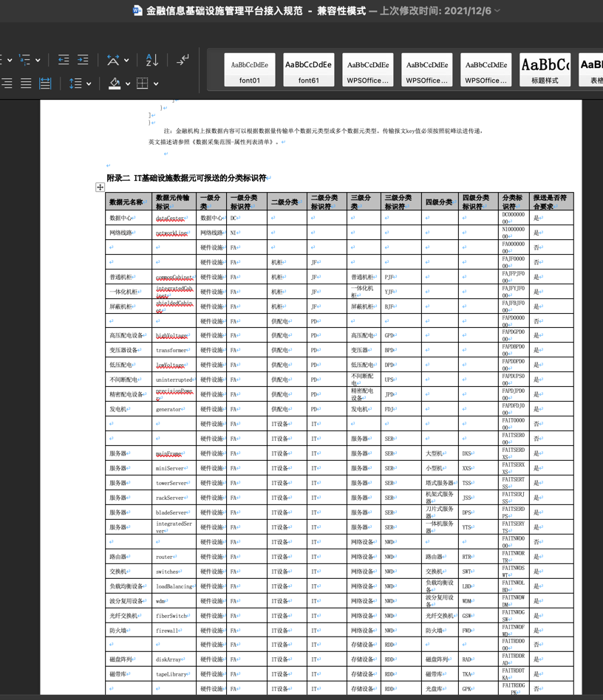Click the diskArray cell
The width and height of the screenshot is (603, 700).
[174, 659]
